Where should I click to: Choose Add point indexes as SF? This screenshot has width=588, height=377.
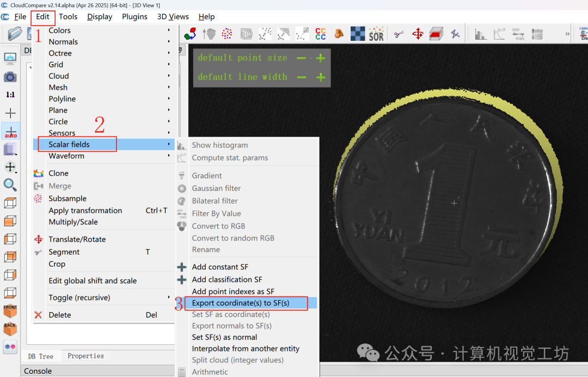click(247, 291)
